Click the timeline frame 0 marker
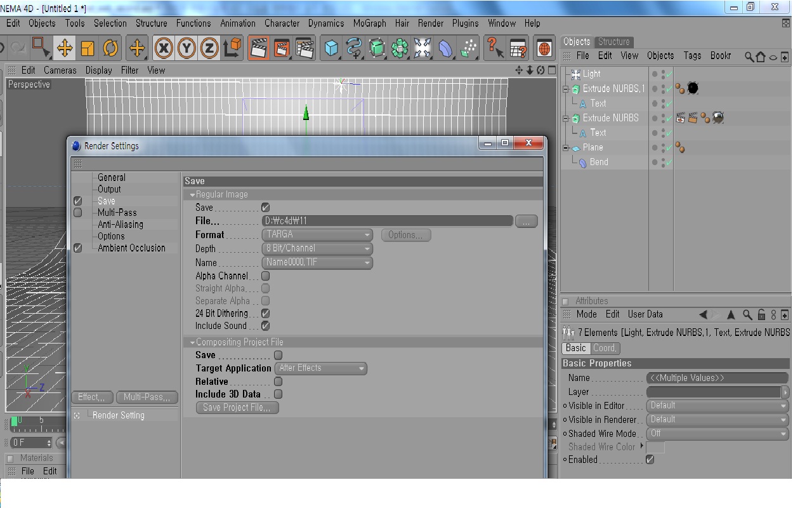 [15, 421]
